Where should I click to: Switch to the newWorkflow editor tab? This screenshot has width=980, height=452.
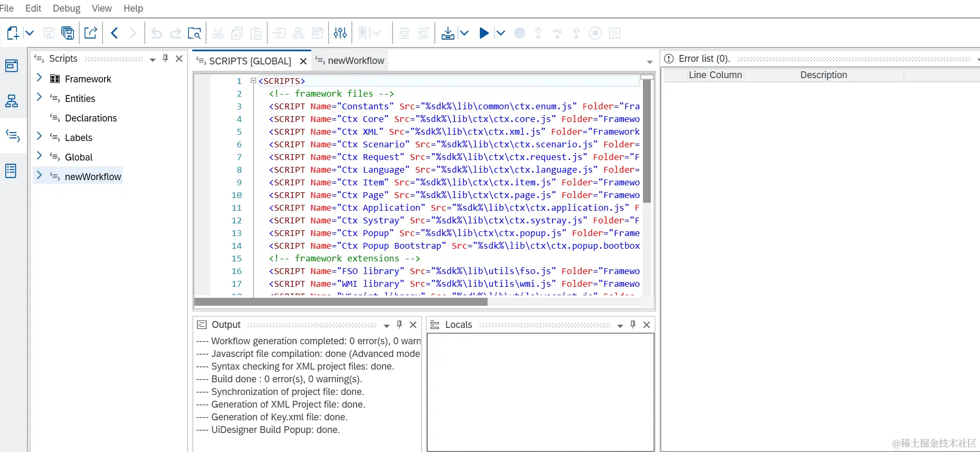tap(356, 61)
